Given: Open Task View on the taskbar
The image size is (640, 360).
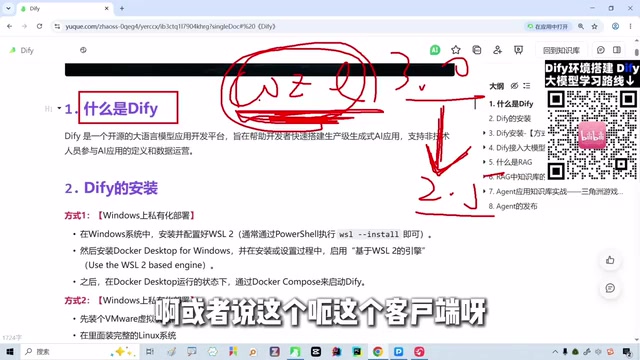Looking at the screenshot, I should coord(150,351).
